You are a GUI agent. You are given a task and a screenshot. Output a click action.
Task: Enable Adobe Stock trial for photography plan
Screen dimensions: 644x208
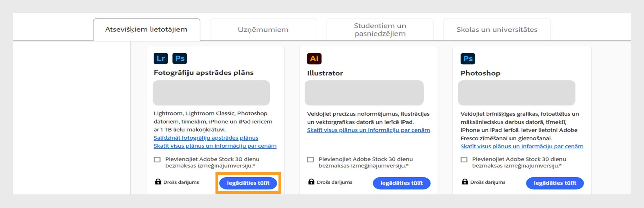pos(157,160)
